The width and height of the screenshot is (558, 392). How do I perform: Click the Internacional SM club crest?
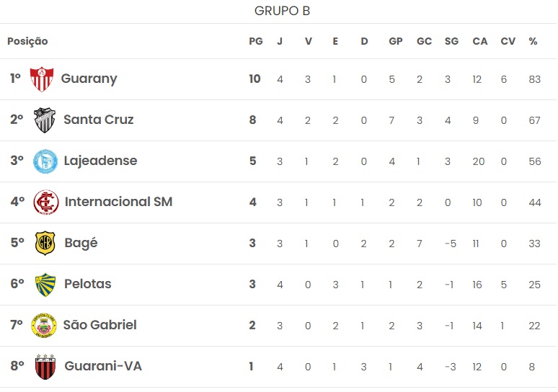coord(45,202)
